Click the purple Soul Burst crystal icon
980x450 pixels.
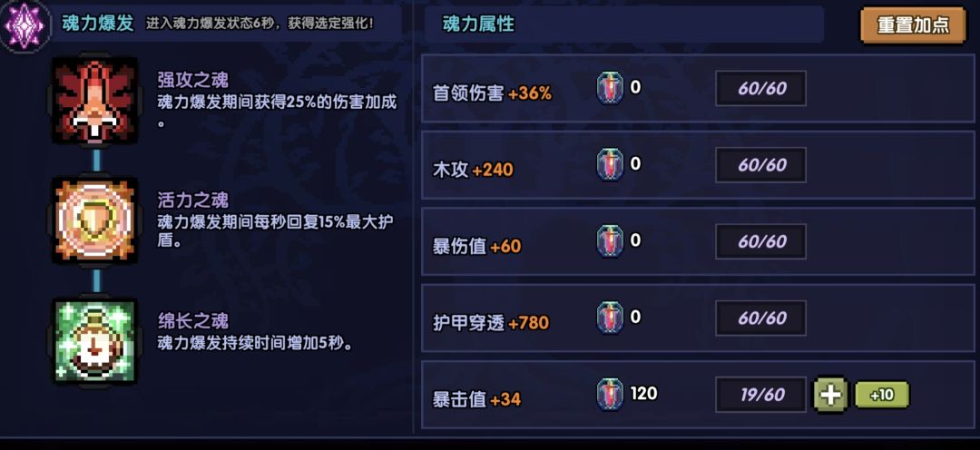point(24,24)
